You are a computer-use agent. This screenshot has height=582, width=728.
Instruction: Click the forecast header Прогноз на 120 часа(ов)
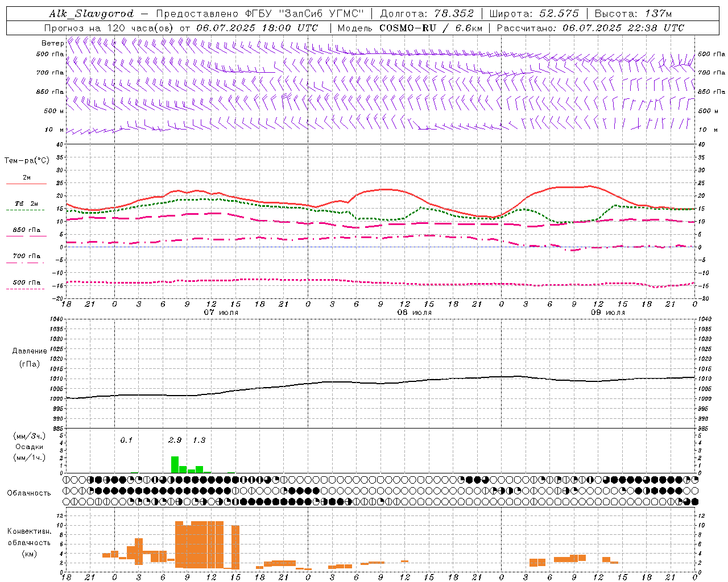tap(109, 28)
